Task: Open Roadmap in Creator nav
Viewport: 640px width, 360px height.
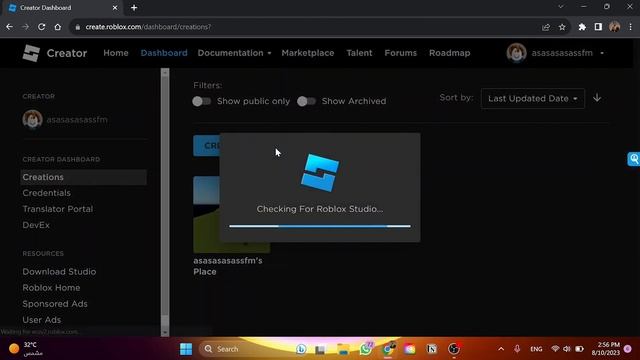Action: 449,53
